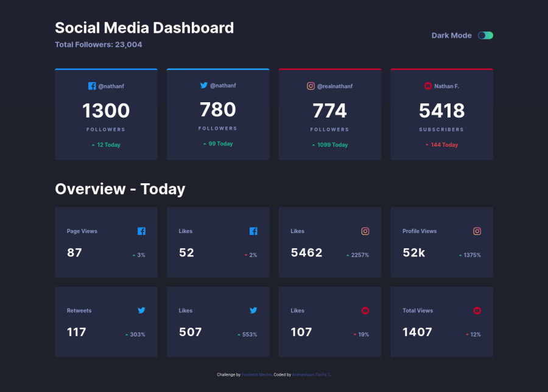The image size is (548, 392).
Task: Select the Instagram icon next to @realnathanf
Action: coord(311,86)
